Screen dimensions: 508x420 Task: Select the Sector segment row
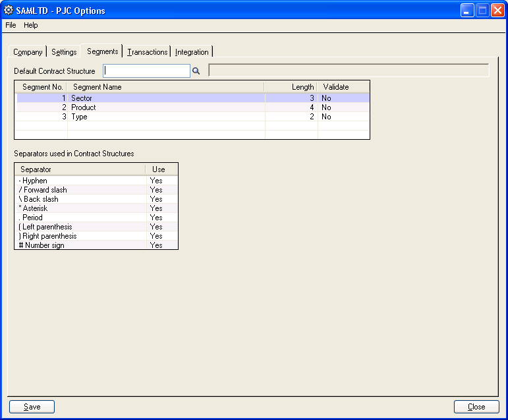tap(192, 98)
